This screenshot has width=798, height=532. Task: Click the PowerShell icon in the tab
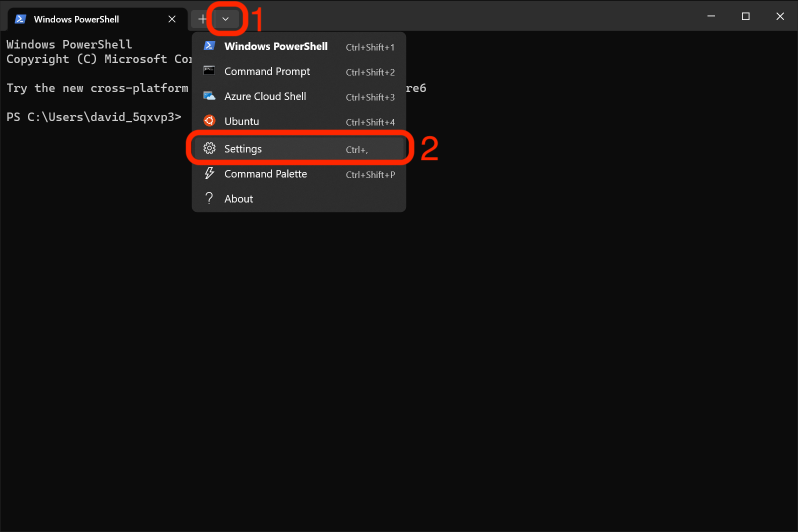click(20, 19)
